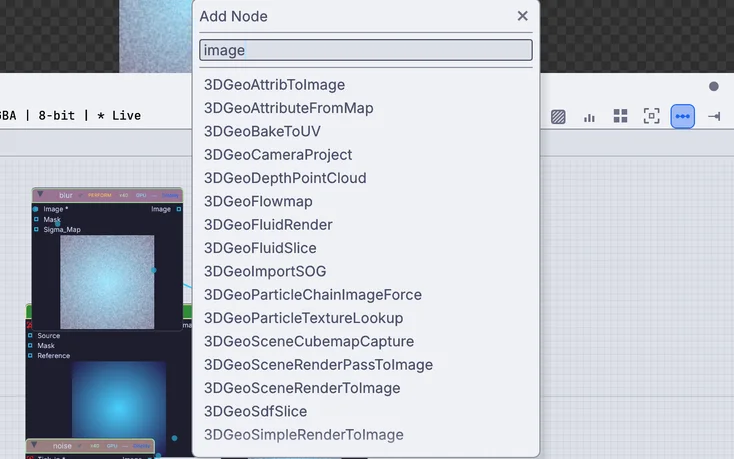Image resolution: width=734 pixels, height=459 pixels.
Task: Click the Sigma_Map label on blur node
Action: 62,229
